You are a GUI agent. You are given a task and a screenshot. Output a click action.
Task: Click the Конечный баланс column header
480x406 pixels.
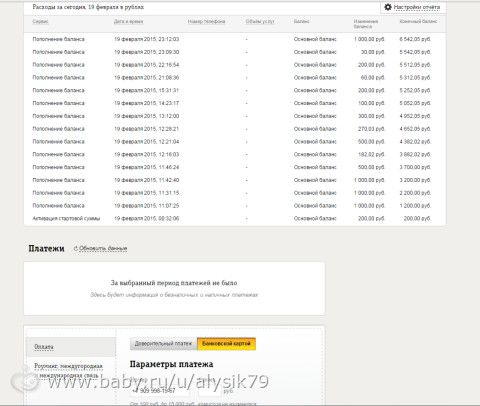click(418, 22)
